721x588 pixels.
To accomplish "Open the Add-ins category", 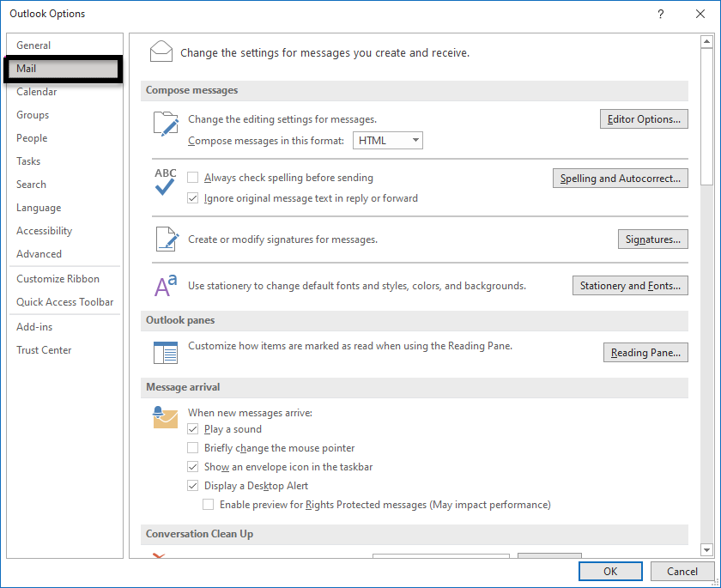I will 64,326.
